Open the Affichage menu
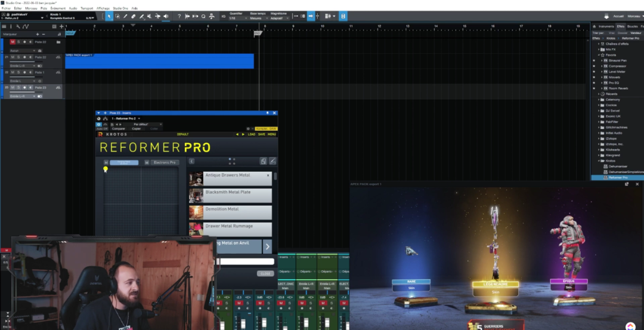Screen dimensions: 644x330 click(x=103, y=8)
